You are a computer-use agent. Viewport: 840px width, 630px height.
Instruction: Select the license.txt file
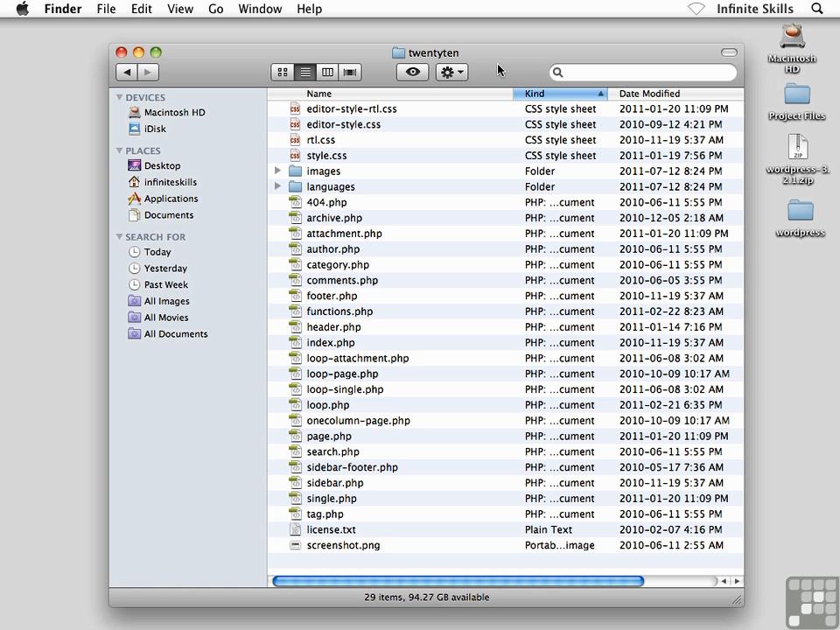[505, 529]
